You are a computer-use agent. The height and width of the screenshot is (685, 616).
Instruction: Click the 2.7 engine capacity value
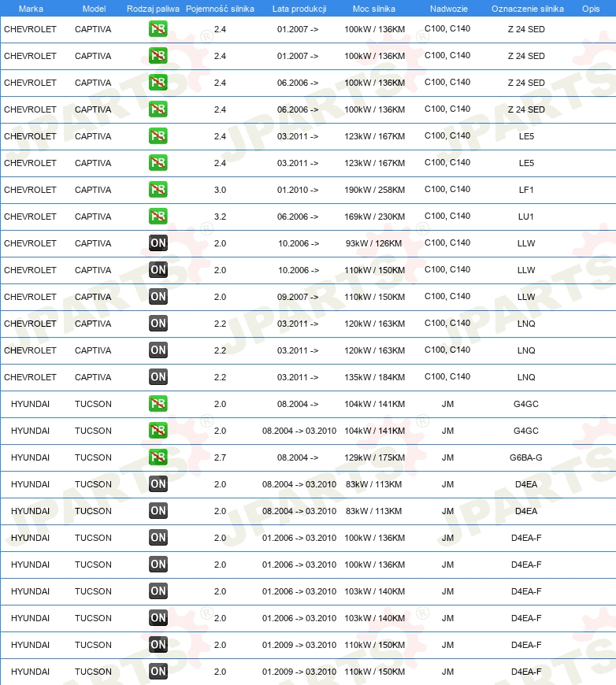point(220,457)
